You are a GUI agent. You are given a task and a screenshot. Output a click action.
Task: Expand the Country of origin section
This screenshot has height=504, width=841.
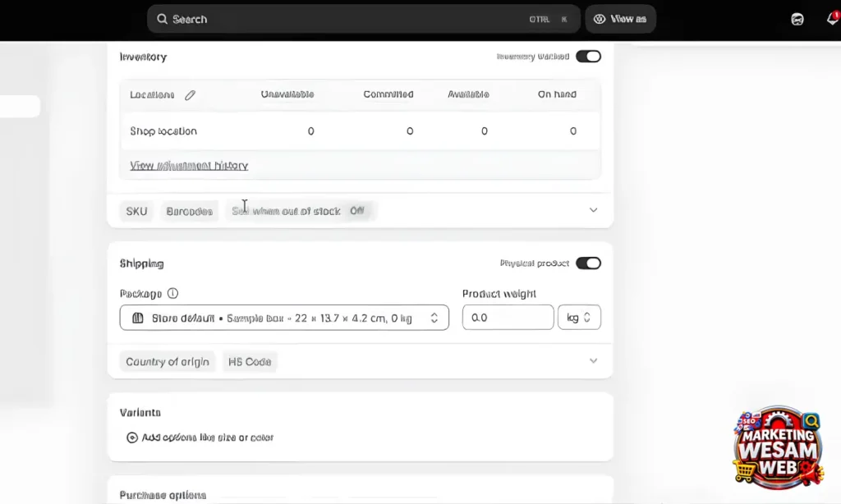tap(593, 361)
